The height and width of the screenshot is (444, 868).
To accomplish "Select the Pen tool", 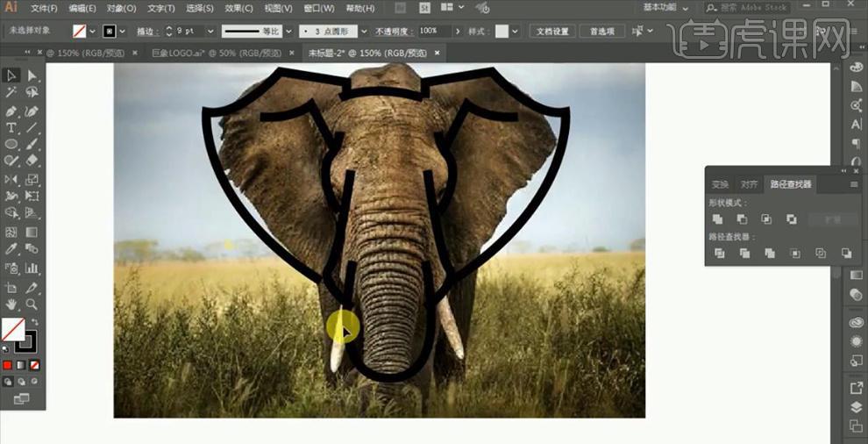I will [x=11, y=111].
